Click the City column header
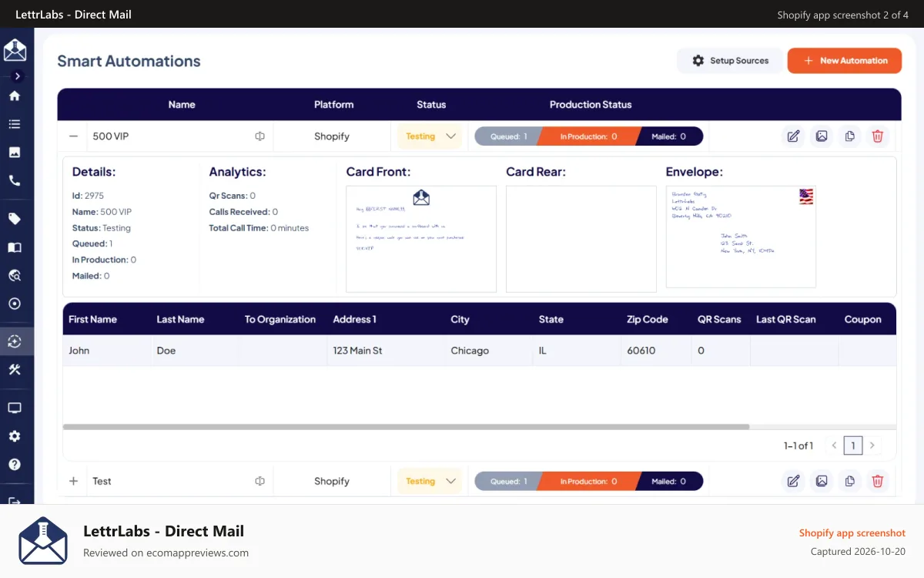The height and width of the screenshot is (578, 924). pos(460,319)
